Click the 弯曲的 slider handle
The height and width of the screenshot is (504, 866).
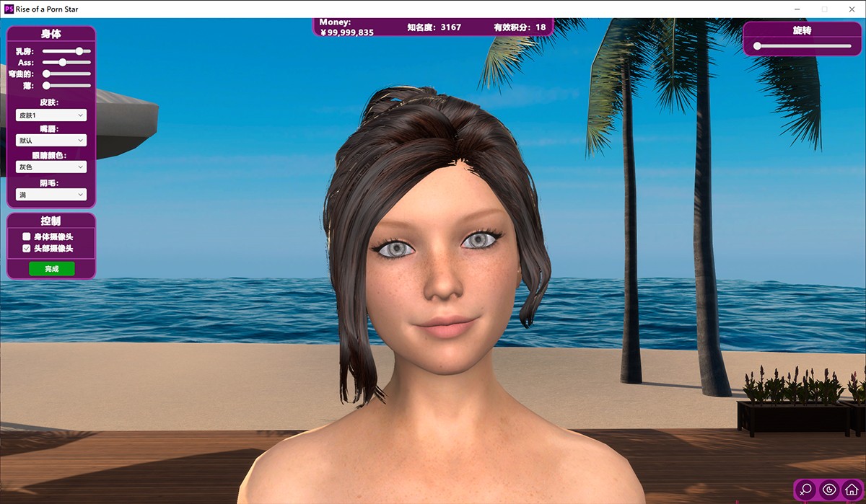(x=46, y=74)
